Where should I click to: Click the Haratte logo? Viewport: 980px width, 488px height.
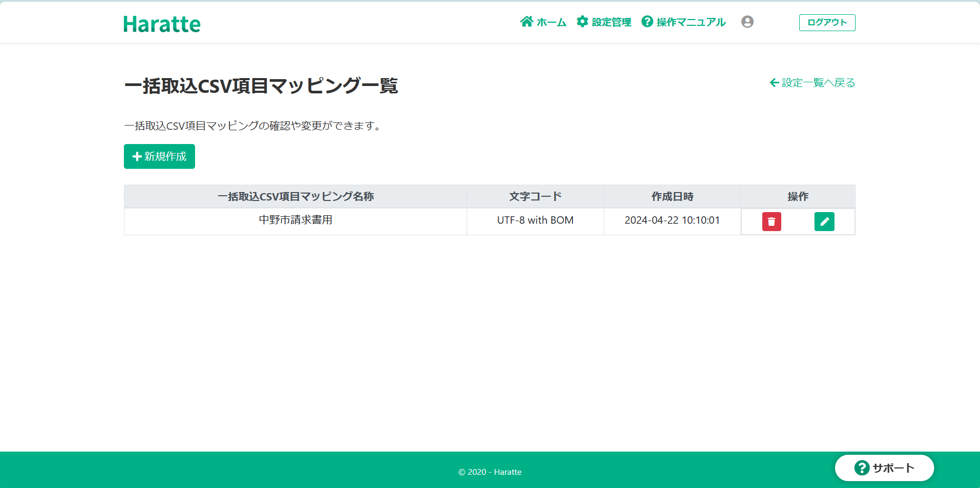[162, 24]
